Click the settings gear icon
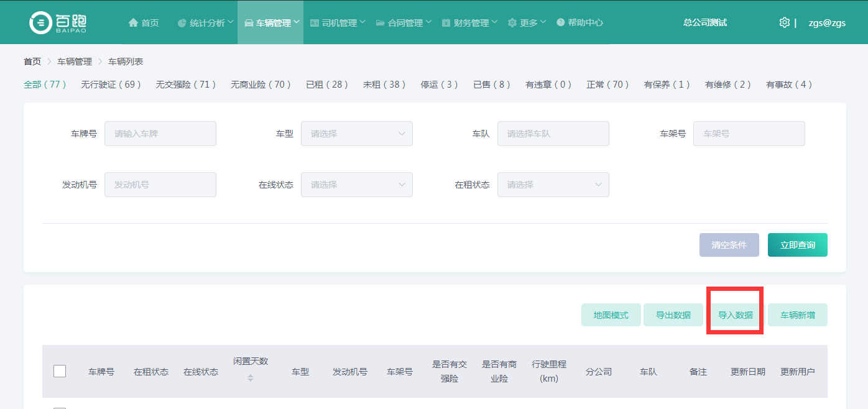 [784, 22]
